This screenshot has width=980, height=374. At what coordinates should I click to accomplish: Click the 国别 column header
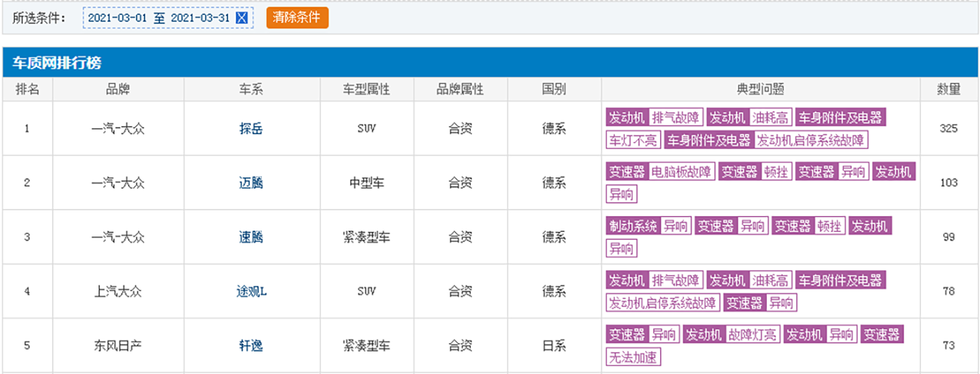coord(554,89)
